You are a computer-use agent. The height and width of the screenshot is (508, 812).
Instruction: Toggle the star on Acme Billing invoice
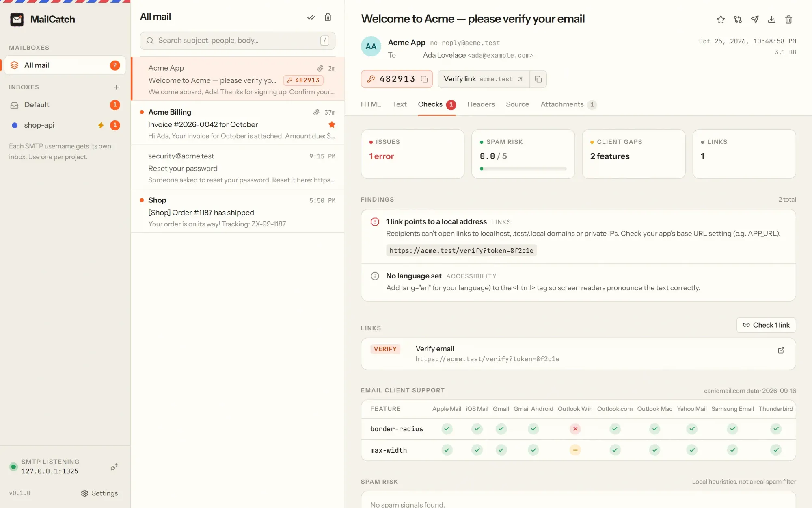(332, 124)
